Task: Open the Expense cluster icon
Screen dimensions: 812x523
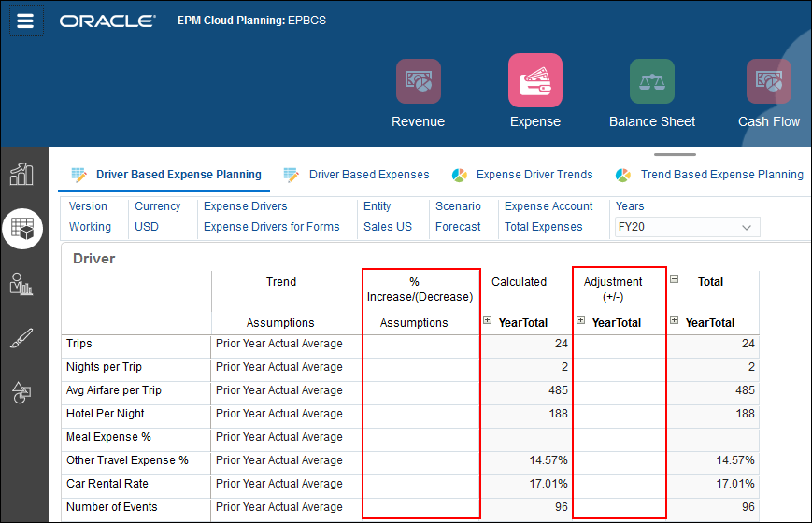Action: click(534, 80)
